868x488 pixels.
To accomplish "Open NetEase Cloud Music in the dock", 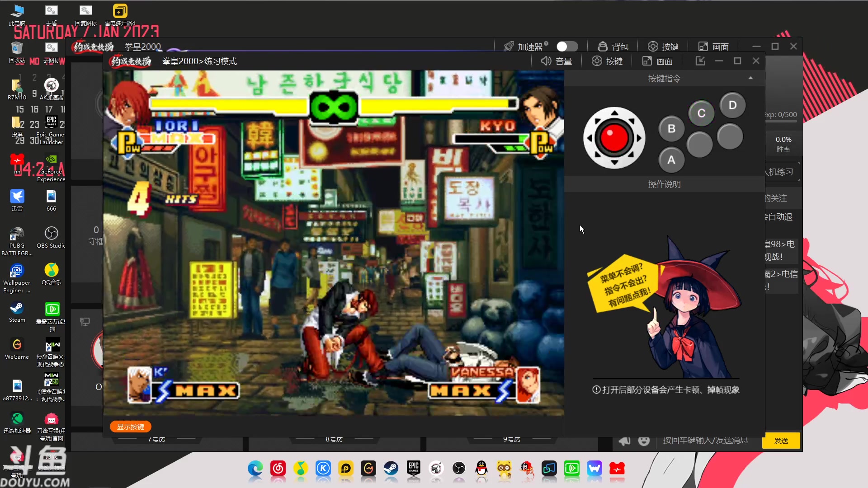I will (278, 469).
